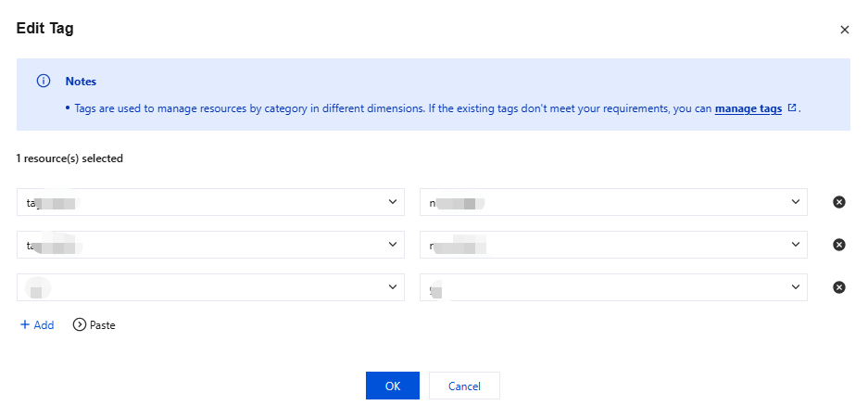Remove the first tag row
Viewport: 868px width, 418px height.
click(839, 202)
